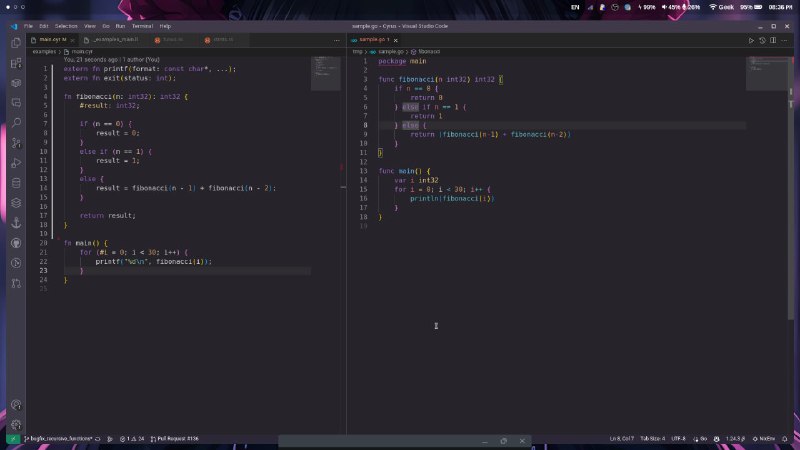This screenshot has height=450, width=800.
Task: Change UTF-8 file encoding
Action: 678,439
